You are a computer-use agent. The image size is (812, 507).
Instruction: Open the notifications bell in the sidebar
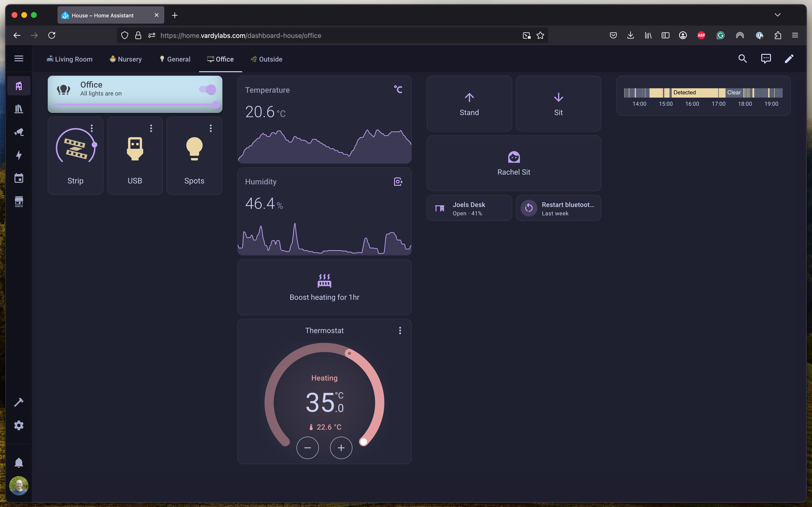pos(19,462)
